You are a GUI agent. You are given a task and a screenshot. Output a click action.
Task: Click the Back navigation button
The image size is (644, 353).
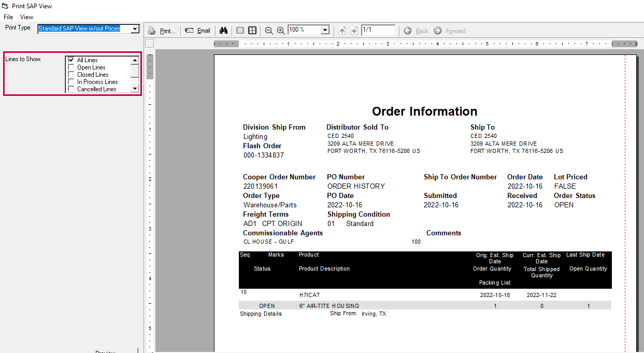pyautogui.click(x=416, y=31)
